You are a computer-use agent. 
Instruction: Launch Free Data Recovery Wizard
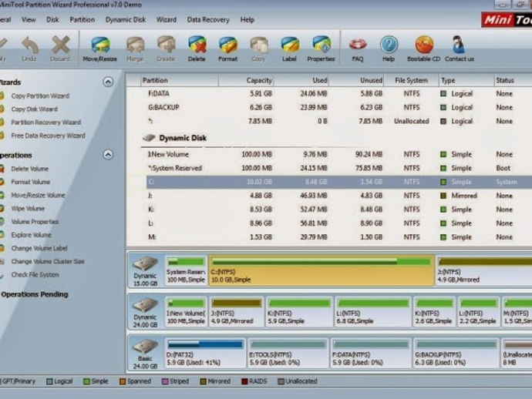tap(48, 136)
